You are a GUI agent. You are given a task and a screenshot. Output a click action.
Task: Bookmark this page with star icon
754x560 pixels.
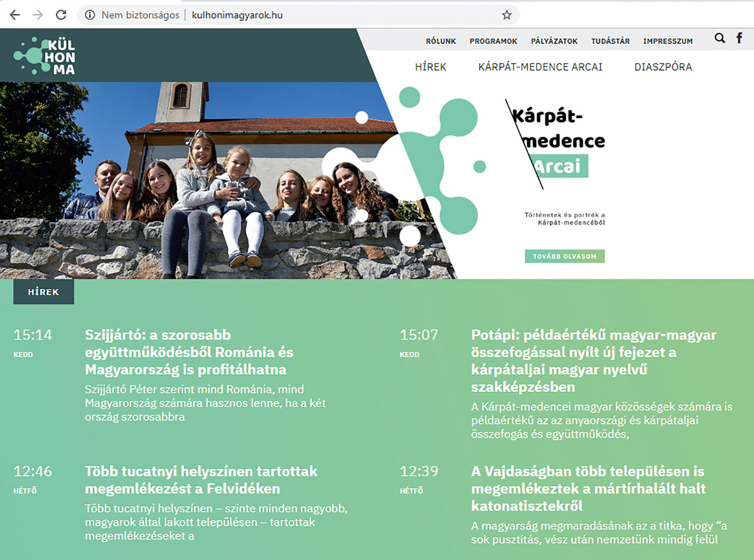(506, 15)
